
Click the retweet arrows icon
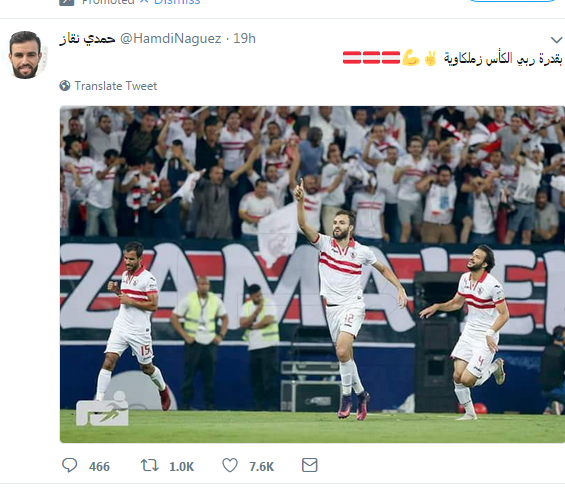point(150,465)
